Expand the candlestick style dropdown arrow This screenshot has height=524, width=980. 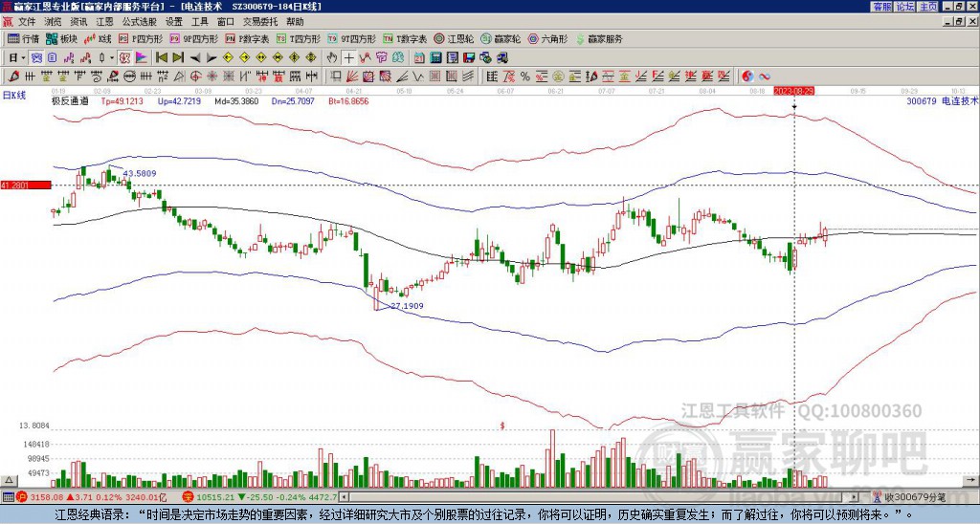pos(113,58)
